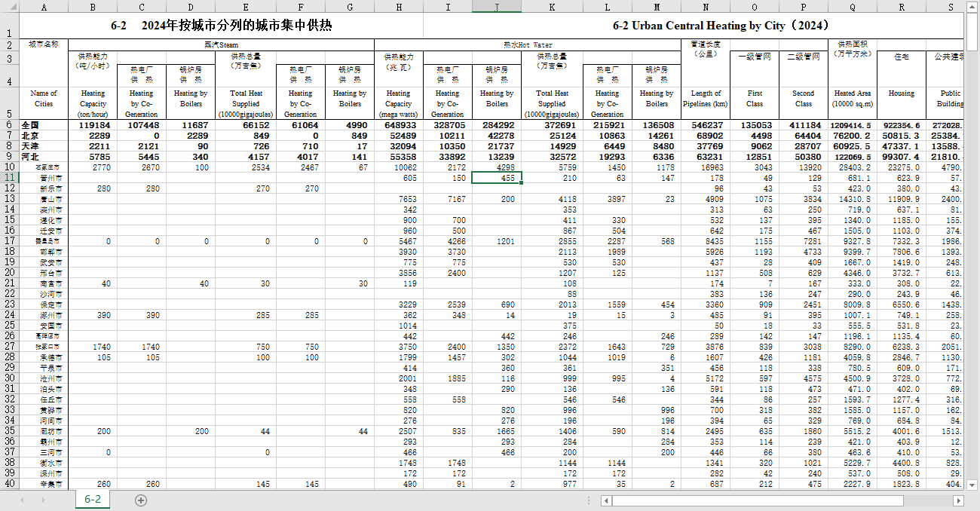Select the cell containing 2227.9
Image resolution: width=980 pixels, height=511 pixels.
853,484
